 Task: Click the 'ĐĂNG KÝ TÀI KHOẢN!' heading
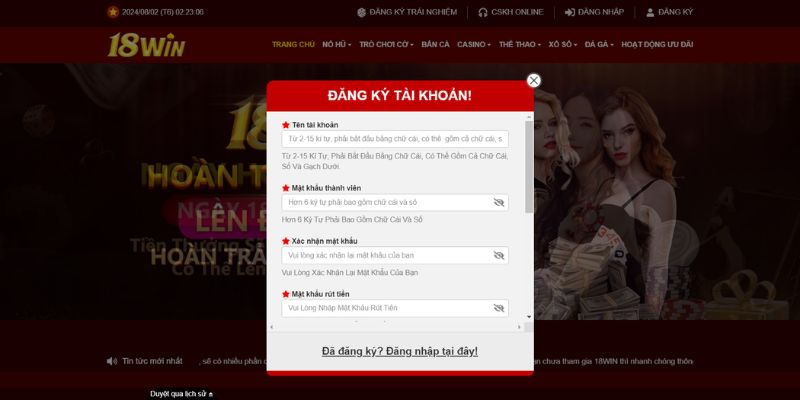pos(400,95)
